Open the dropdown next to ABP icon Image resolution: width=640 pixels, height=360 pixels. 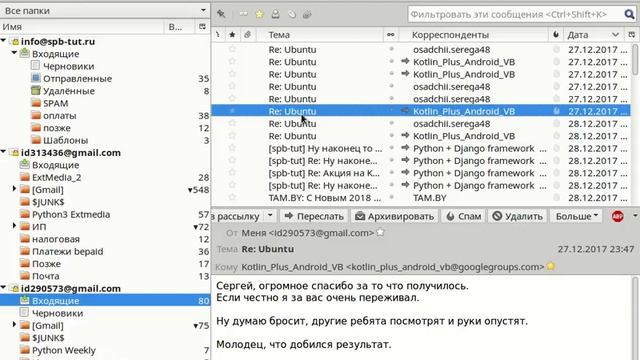click(x=635, y=216)
